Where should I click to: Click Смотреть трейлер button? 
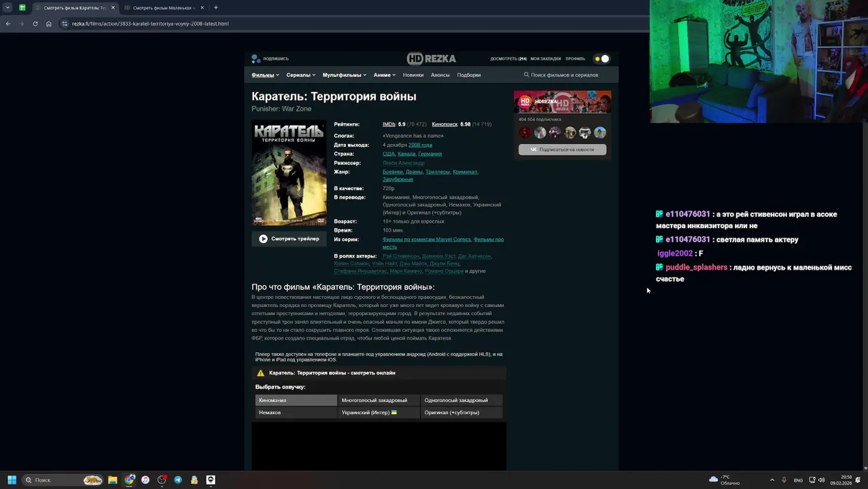[289, 239]
